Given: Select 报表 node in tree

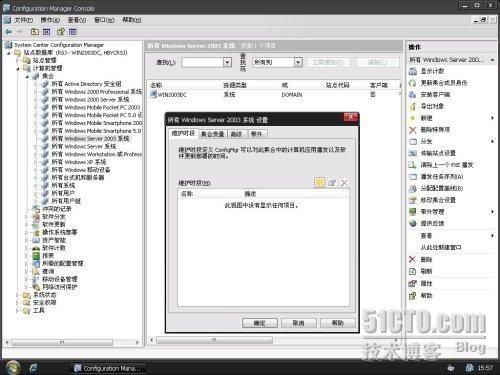Looking at the screenshot, I should (x=48, y=256).
